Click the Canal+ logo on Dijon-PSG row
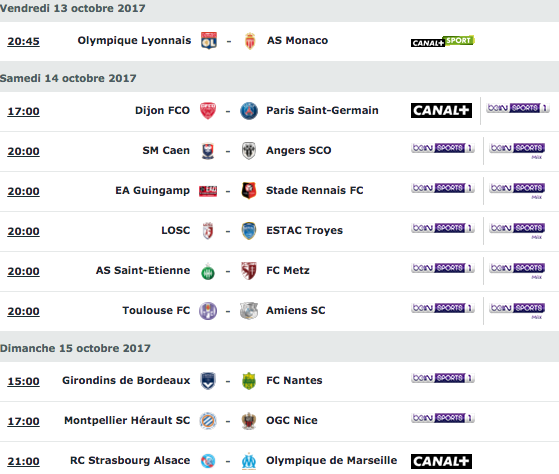This screenshot has height=474, width=559. [x=441, y=110]
